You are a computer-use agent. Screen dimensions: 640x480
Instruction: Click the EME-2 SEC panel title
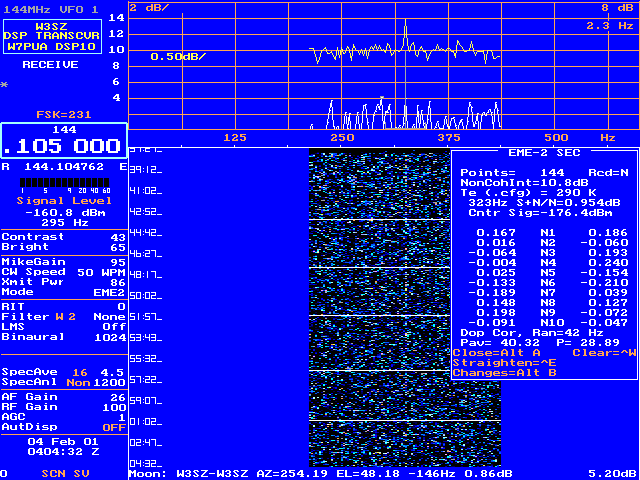[544, 153]
